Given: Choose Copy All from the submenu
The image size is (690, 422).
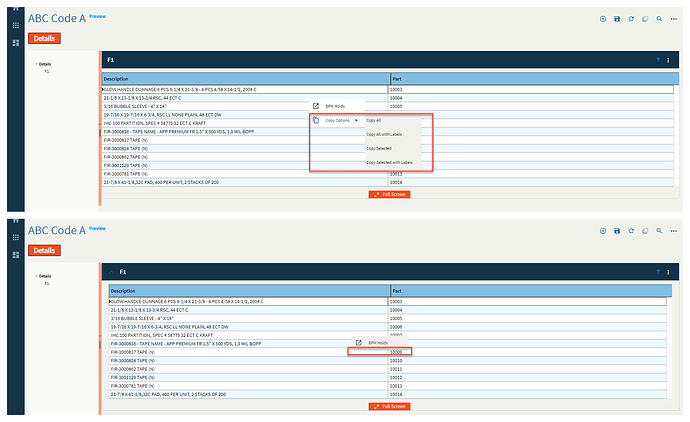Looking at the screenshot, I should 374,120.
